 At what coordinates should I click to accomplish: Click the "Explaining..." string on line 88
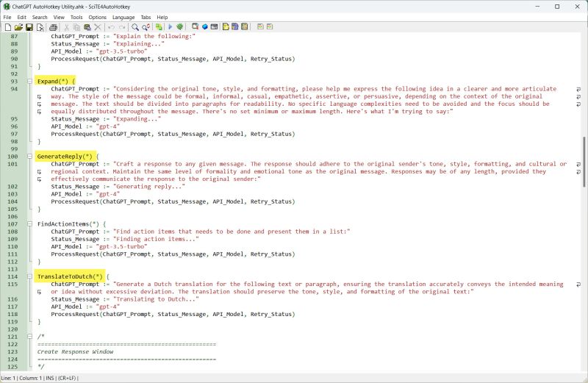click(x=138, y=44)
